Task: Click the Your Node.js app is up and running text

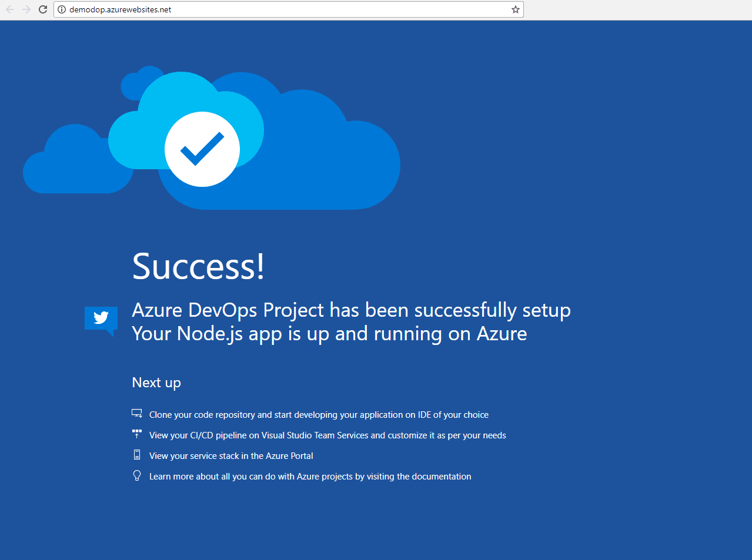Action: (329, 334)
